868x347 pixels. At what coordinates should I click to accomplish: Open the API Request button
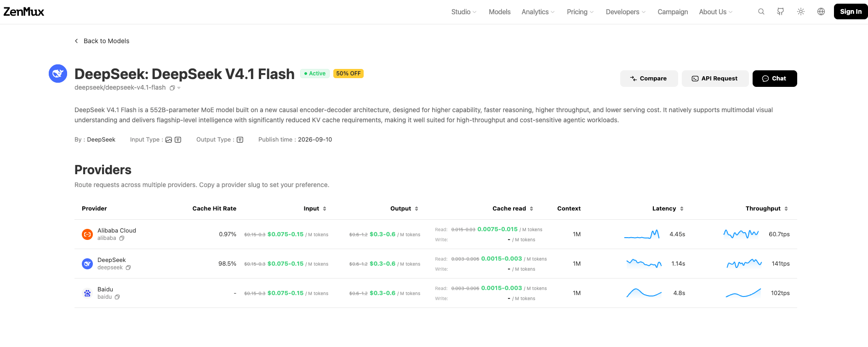click(x=715, y=79)
